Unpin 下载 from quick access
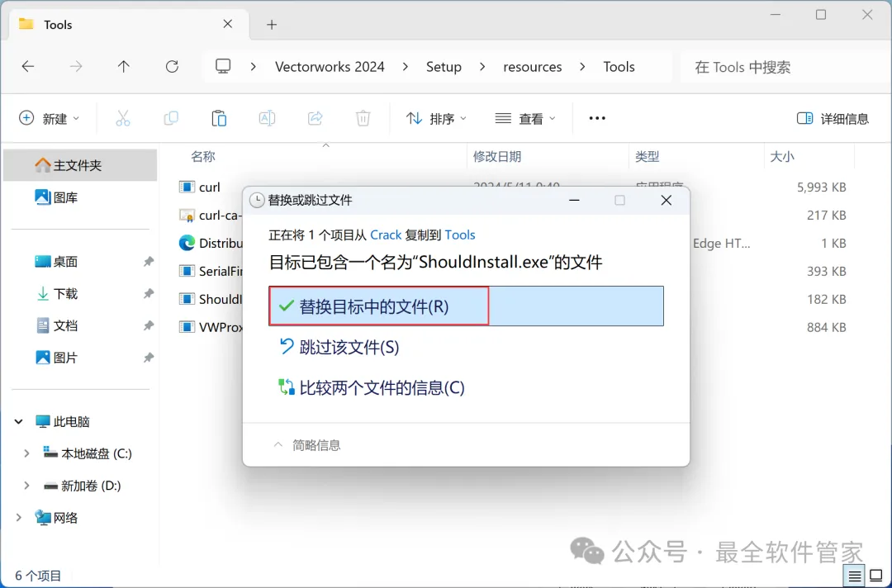 [149, 293]
